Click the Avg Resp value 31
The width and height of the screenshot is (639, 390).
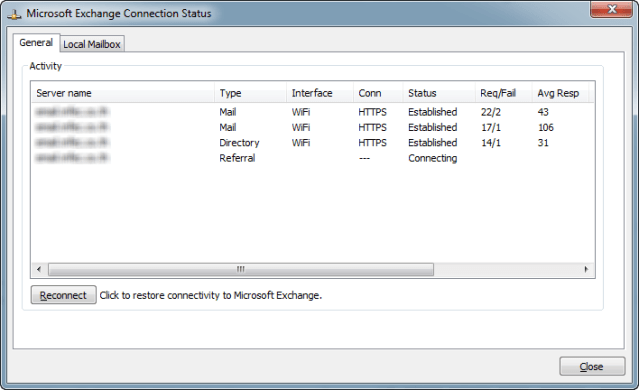pyautogui.click(x=543, y=143)
